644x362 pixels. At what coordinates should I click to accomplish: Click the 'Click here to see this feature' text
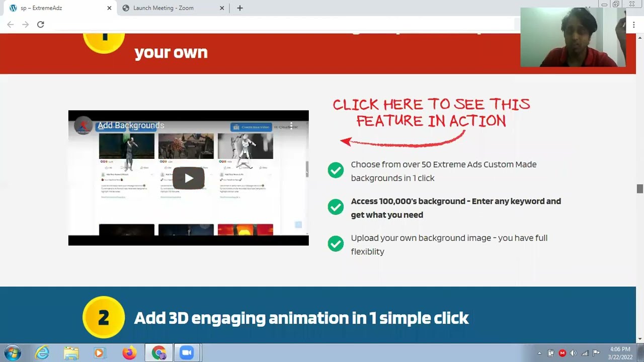(x=431, y=113)
